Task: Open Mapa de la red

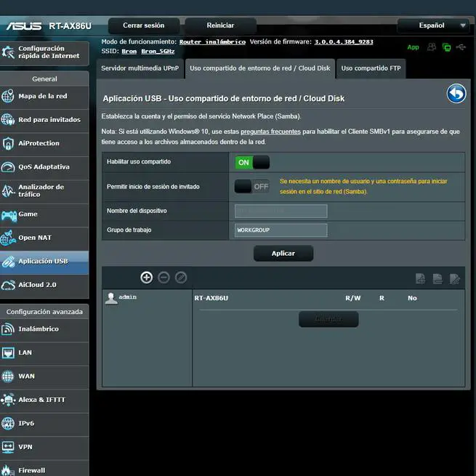Action: pos(44,97)
